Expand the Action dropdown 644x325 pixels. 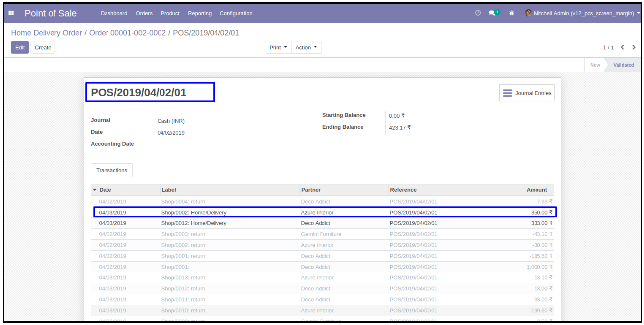tap(306, 48)
